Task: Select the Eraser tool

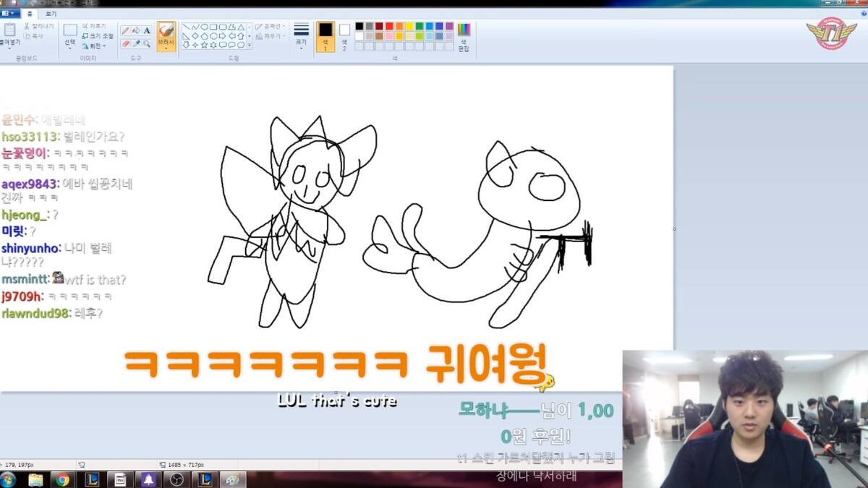Action: [125, 43]
